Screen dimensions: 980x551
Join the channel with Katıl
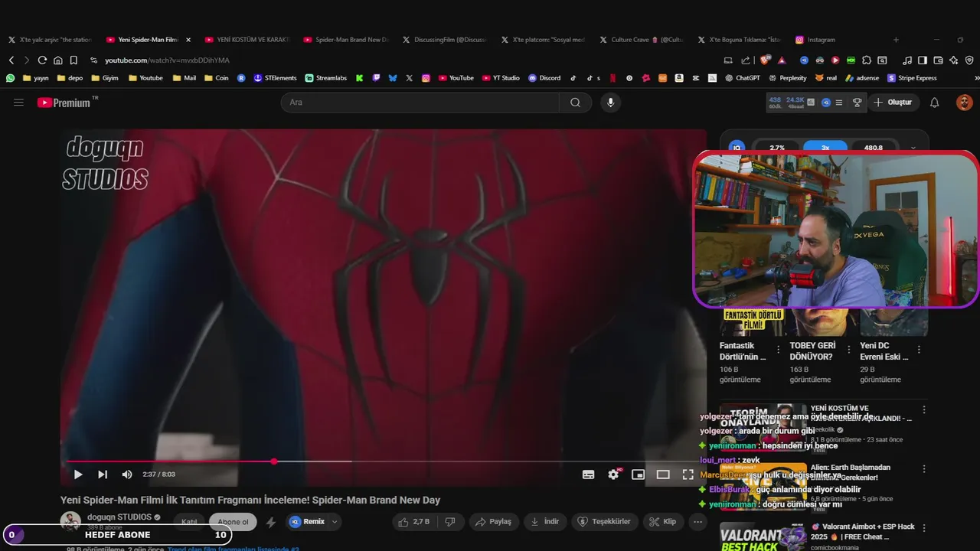(189, 522)
